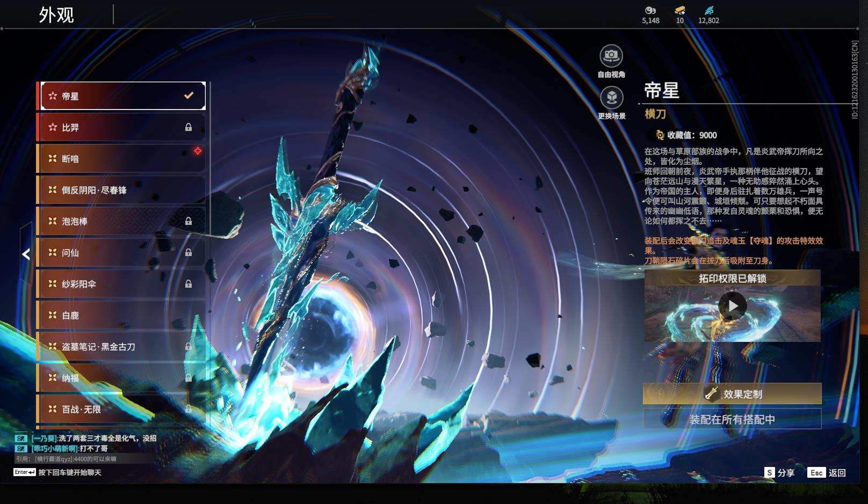Click the lock icon on 纱彩阳伞
The image size is (868, 504).
click(x=189, y=283)
